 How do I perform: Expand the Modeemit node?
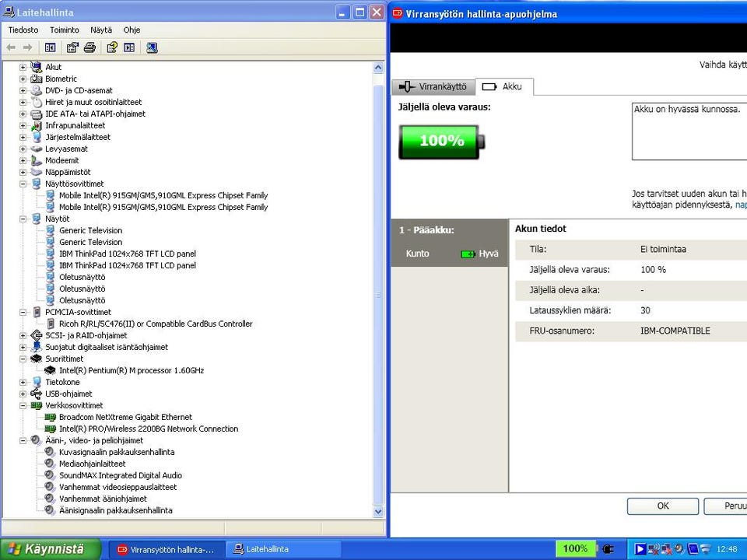click(x=23, y=160)
